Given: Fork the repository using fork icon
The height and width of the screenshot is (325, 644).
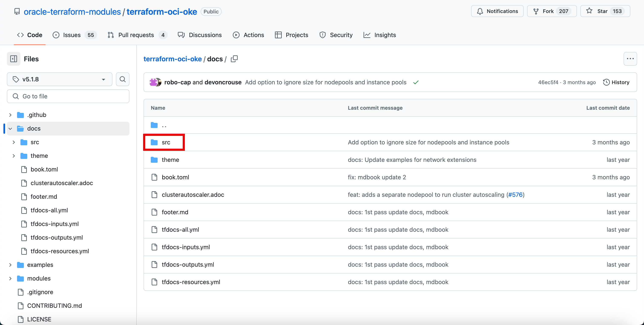Looking at the screenshot, I should click(536, 11).
